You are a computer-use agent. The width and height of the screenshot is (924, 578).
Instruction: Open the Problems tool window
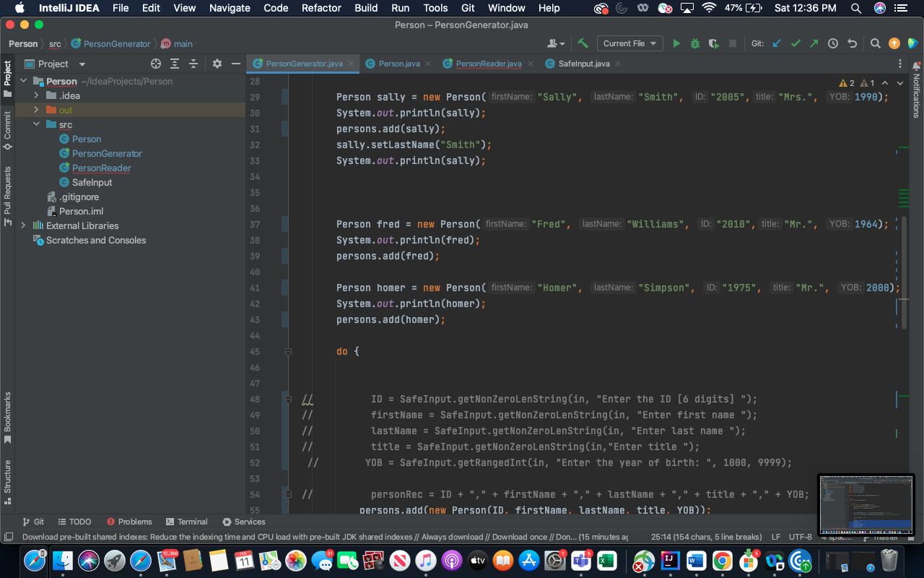pos(129,522)
